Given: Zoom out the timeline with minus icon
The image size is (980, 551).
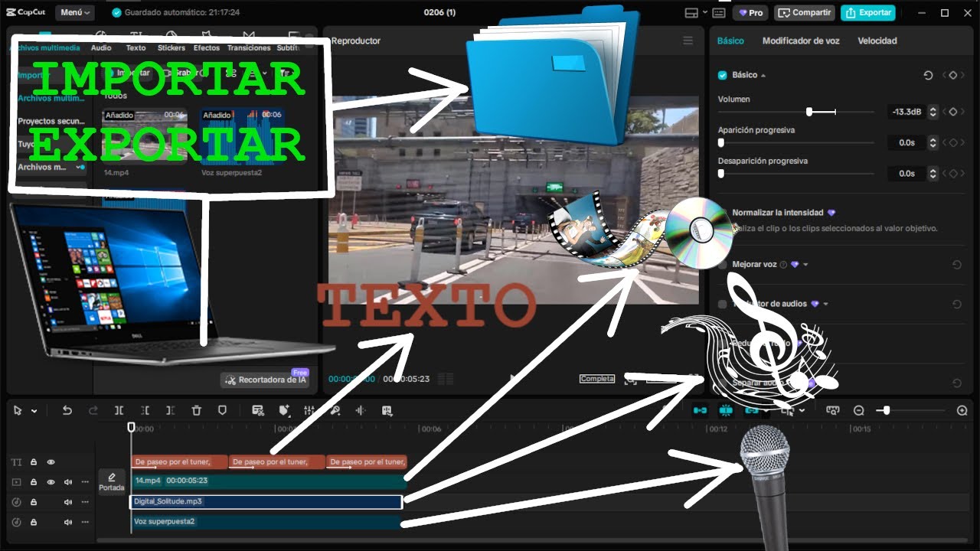Looking at the screenshot, I should pyautogui.click(x=859, y=410).
